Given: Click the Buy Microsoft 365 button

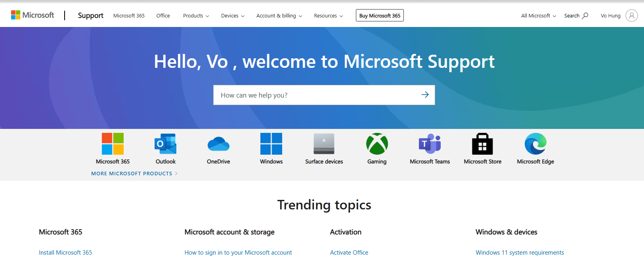Looking at the screenshot, I should [380, 15].
